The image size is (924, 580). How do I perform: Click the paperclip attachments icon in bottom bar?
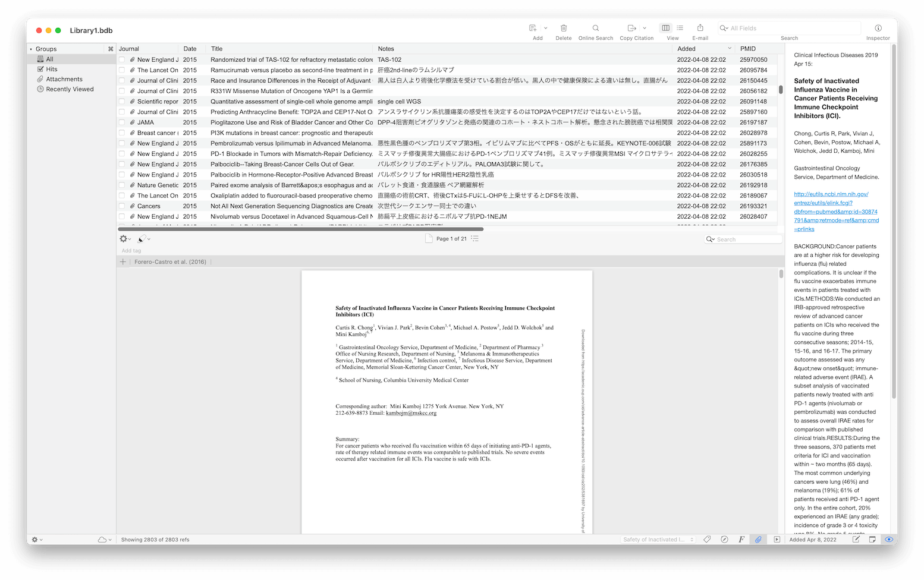[758, 540]
